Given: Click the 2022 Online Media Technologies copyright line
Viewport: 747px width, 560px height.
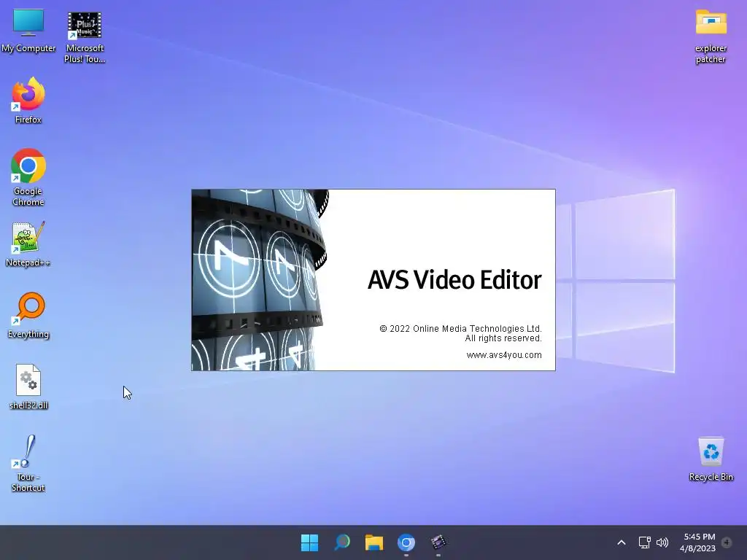Looking at the screenshot, I should pos(461,329).
